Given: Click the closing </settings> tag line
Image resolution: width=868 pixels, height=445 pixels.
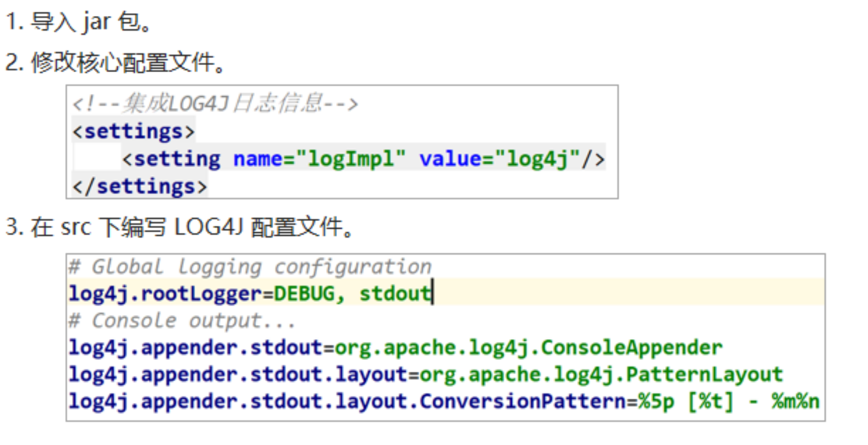Looking at the screenshot, I should point(140,186).
